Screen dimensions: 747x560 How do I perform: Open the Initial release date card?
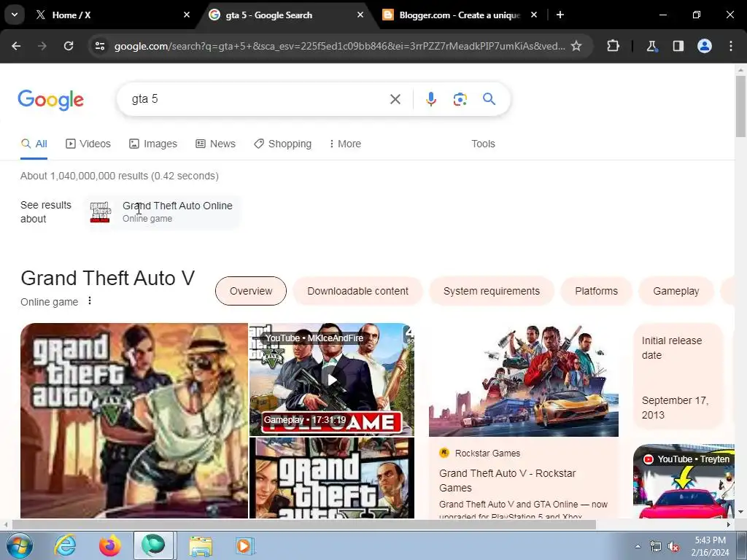click(678, 377)
